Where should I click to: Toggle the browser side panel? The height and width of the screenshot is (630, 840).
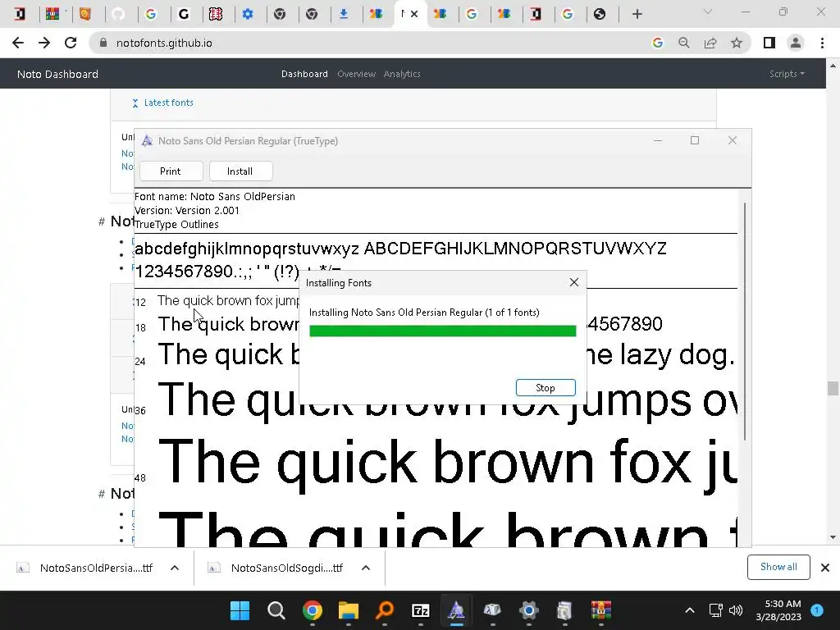click(769, 43)
